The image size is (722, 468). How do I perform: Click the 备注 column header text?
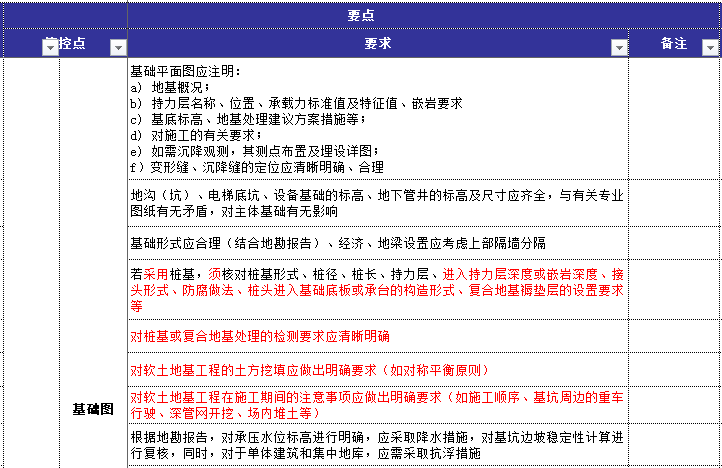[674, 45]
